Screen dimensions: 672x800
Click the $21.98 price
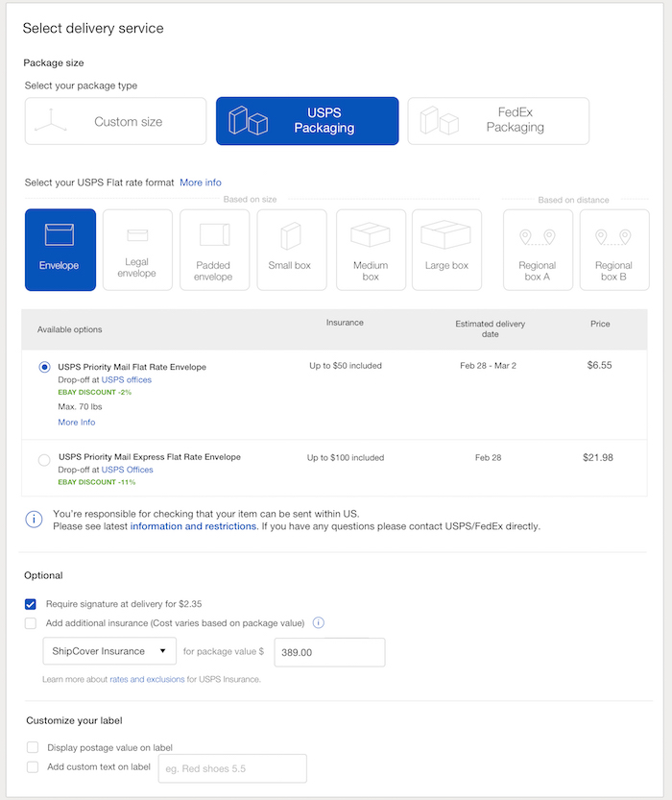pyautogui.click(x=598, y=458)
